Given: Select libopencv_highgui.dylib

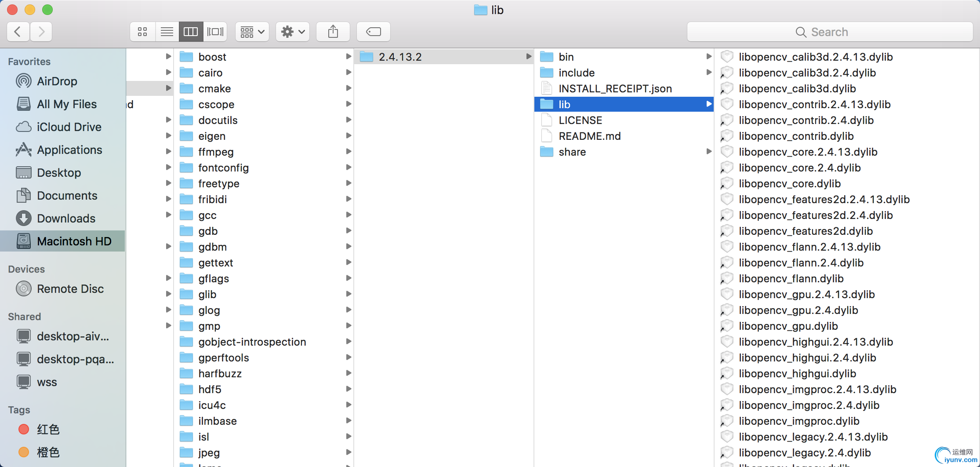Looking at the screenshot, I should [x=847, y=373].
